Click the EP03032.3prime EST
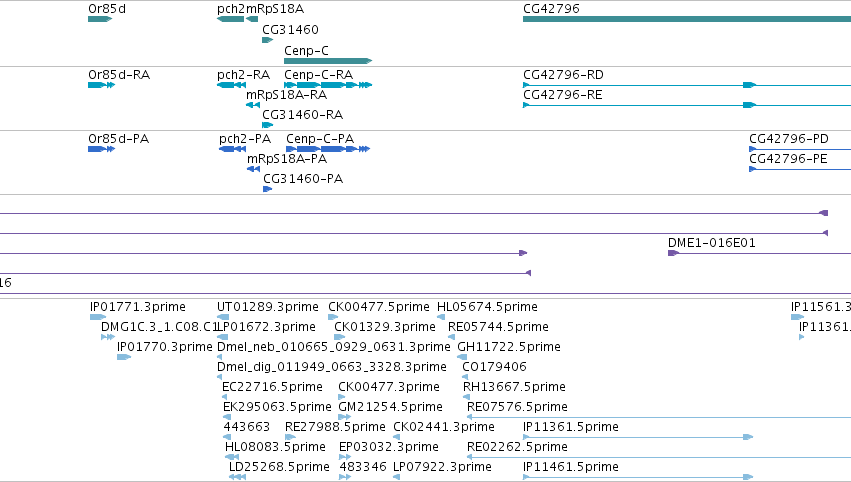The image size is (851, 482). 345,457
